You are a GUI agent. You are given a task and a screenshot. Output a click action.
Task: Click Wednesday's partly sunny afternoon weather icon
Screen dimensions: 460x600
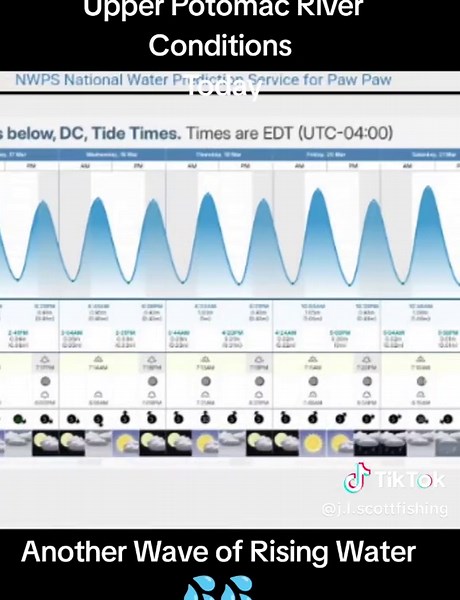(126, 443)
